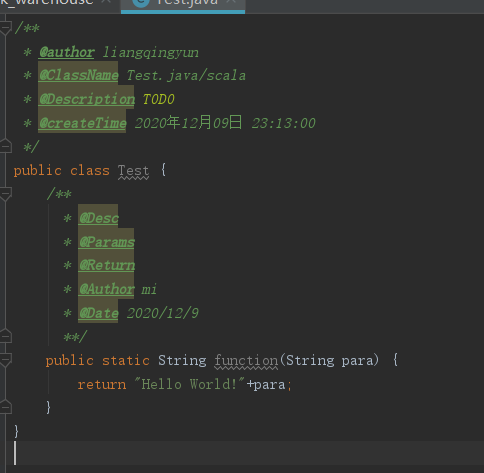Click the @Date tag
The image size is (484, 473).
(x=98, y=313)
